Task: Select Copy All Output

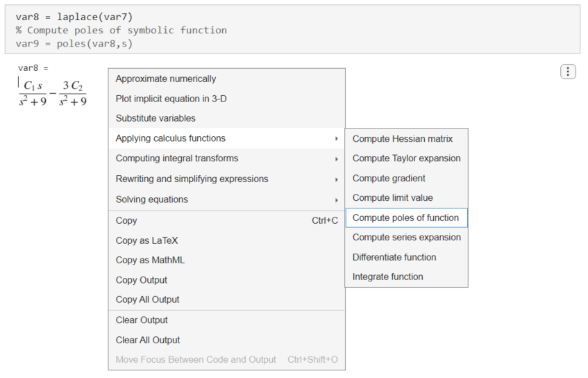Action: [147, 299]
